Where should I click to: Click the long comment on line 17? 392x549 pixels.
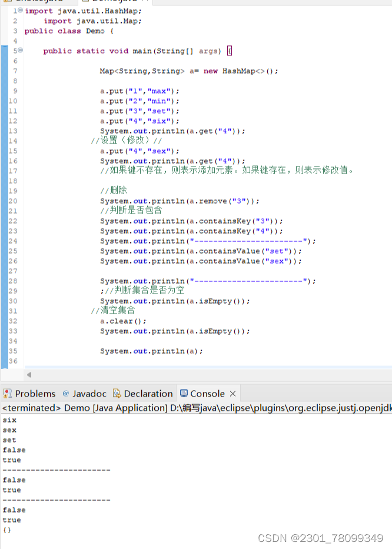(x=227, y=171)
